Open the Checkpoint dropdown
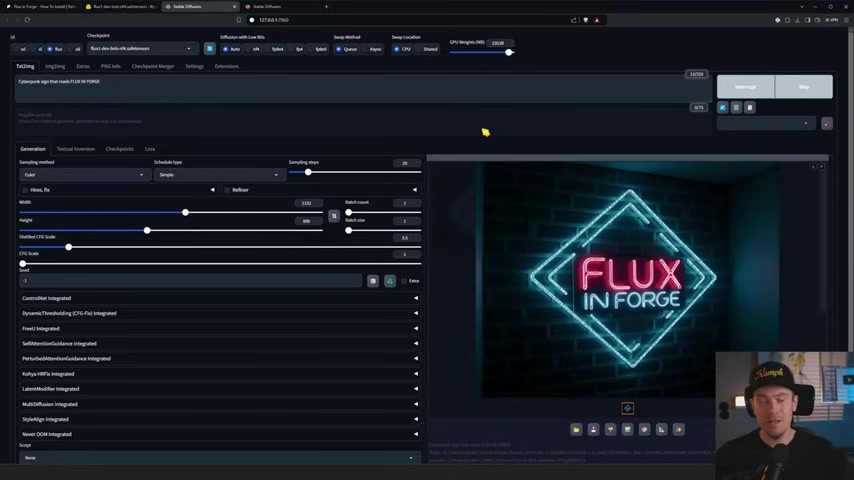Image resolution: width=854 pixels, height=480 pixels. [141, 48]
